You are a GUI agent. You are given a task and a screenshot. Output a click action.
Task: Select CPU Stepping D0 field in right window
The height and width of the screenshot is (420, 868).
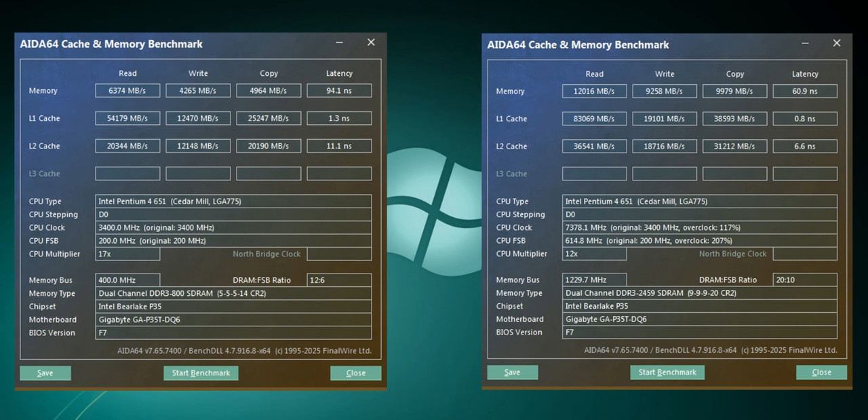(700, 214)
